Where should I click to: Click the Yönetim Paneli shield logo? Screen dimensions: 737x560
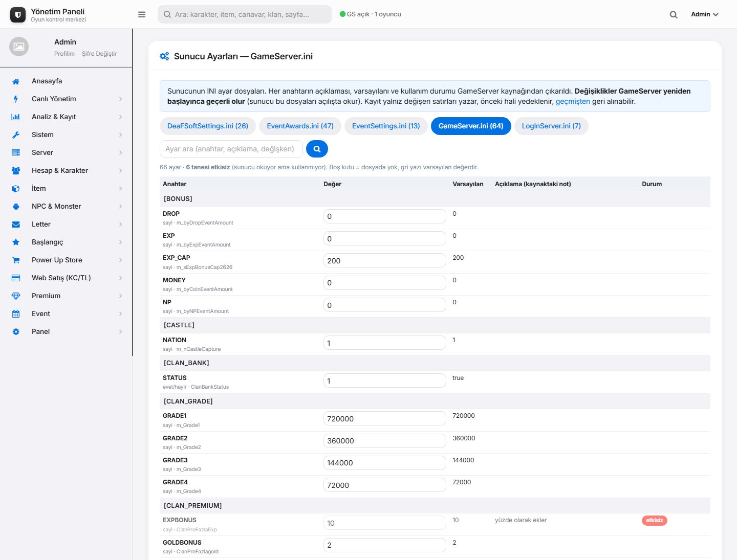tap(18, 15)
